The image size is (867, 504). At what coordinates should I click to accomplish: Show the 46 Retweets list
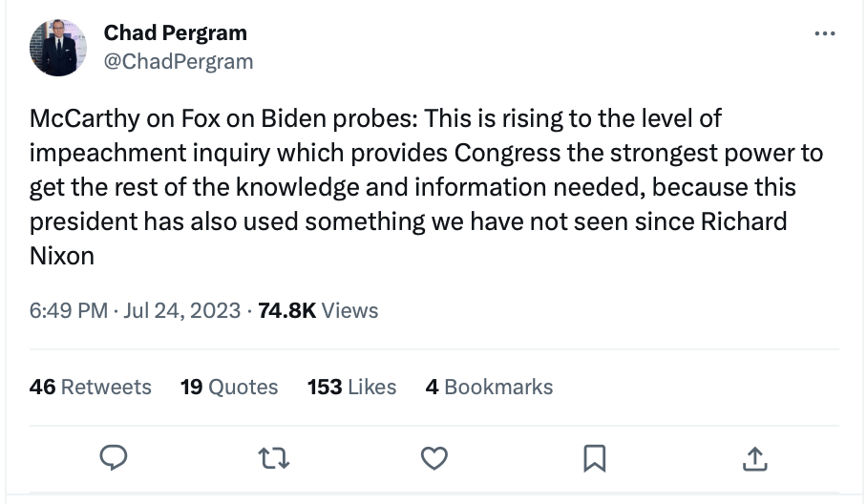point(91,387)
